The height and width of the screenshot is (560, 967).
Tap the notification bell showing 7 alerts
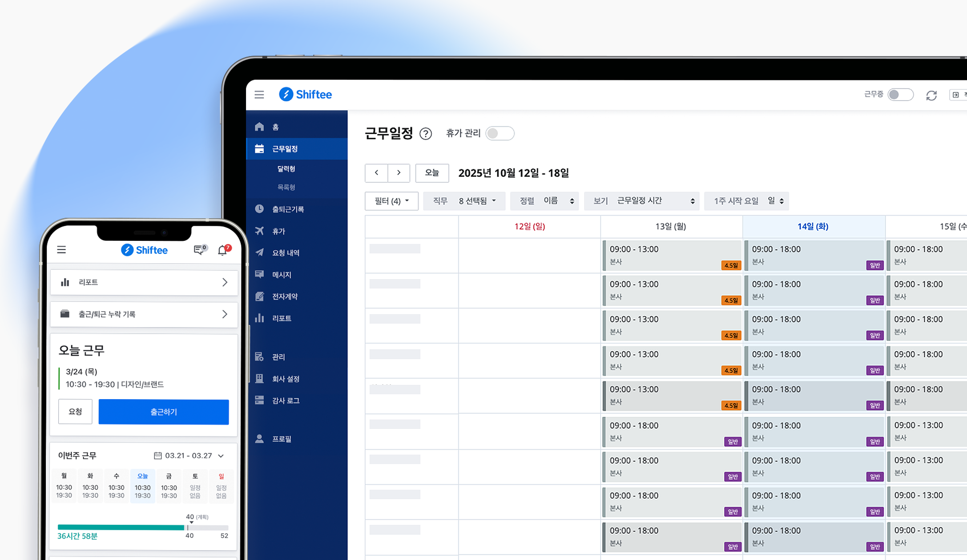(x=222, y=250)
